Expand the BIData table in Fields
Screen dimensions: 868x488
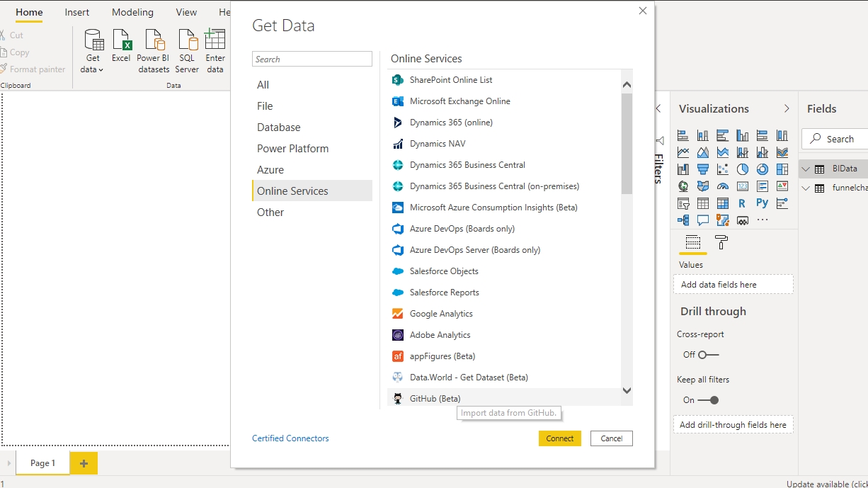click(806, 169)
